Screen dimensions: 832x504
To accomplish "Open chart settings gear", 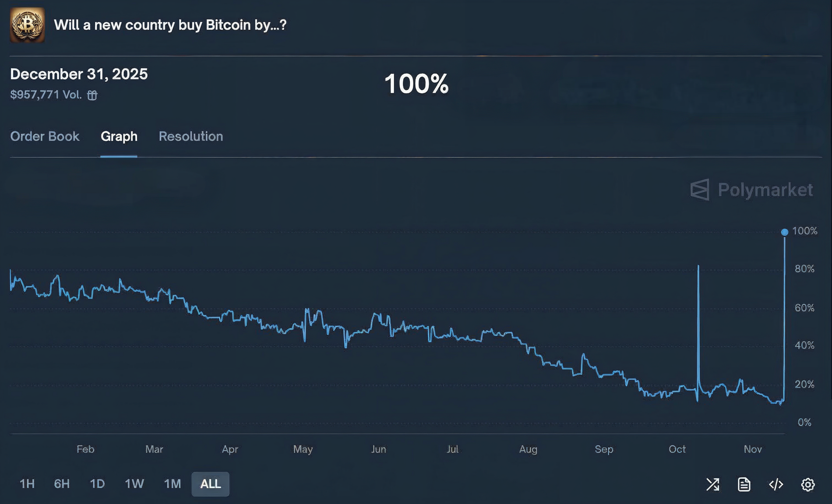I will point(808,484).
